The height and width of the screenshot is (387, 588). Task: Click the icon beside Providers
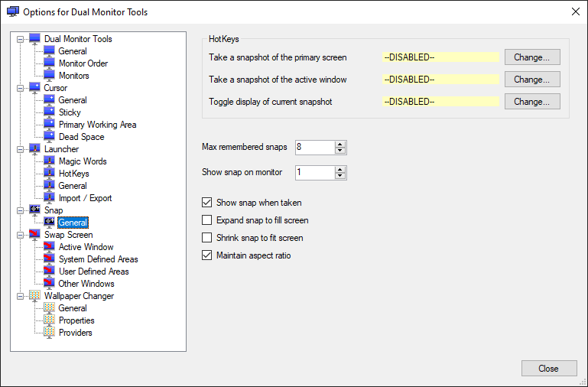tap(49, 333)
